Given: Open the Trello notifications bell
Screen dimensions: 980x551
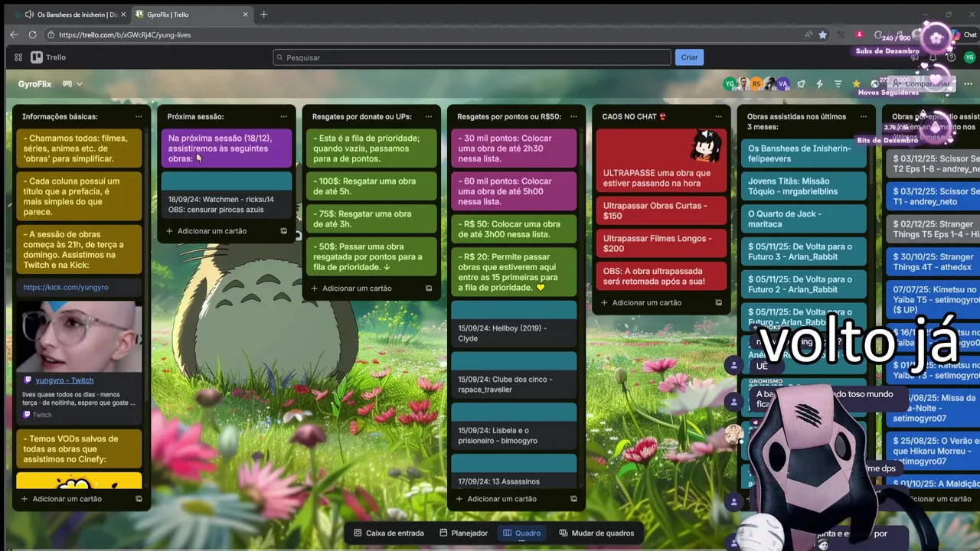Looking at the screenshot, I should [x=933, y=57].
